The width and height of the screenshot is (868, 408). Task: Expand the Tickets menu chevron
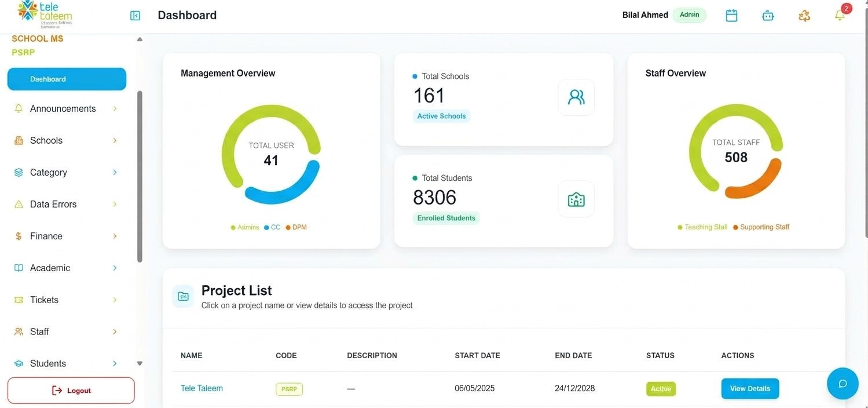tap(115, 300)
